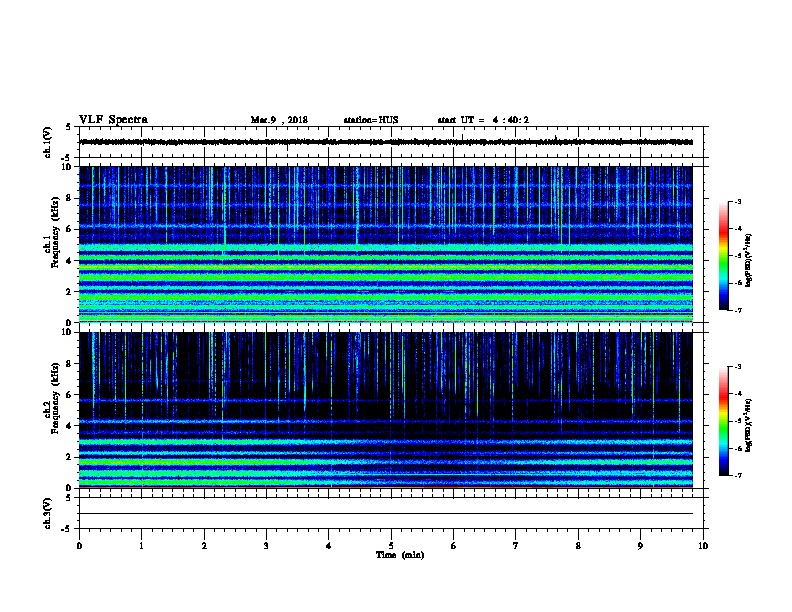Click the '10' kHz tick on ch.1 frequency axis

tap(66, 167)
